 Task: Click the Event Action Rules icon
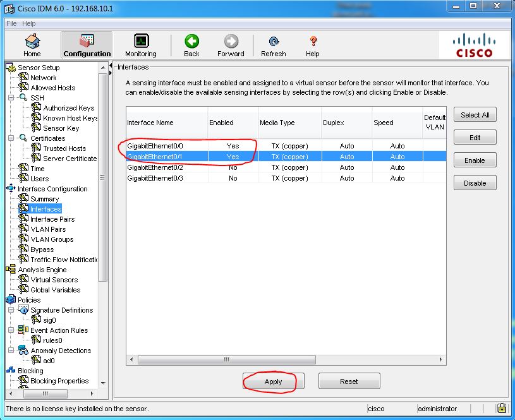coord(23,329)
